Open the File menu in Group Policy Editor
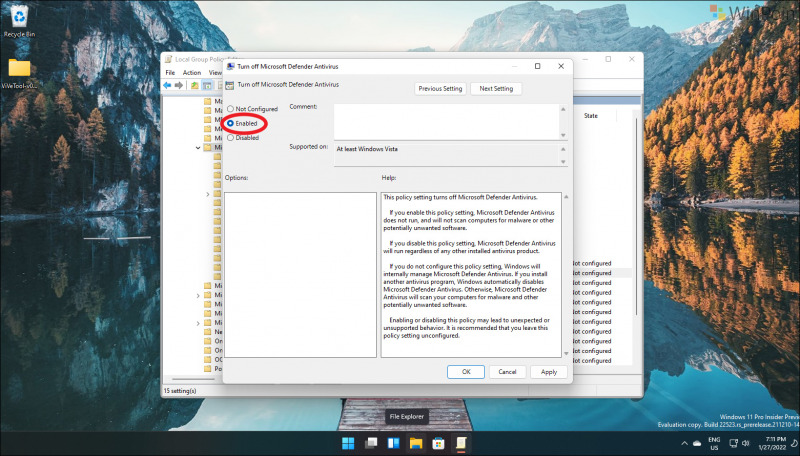This screenshot has width=800, height=456. tap(170, 72)
